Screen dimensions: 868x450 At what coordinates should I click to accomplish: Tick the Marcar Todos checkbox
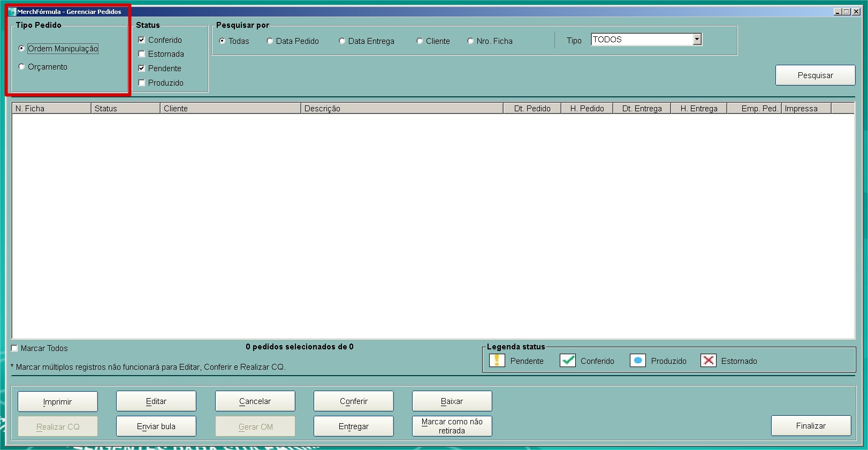click(x=15, y=348)
